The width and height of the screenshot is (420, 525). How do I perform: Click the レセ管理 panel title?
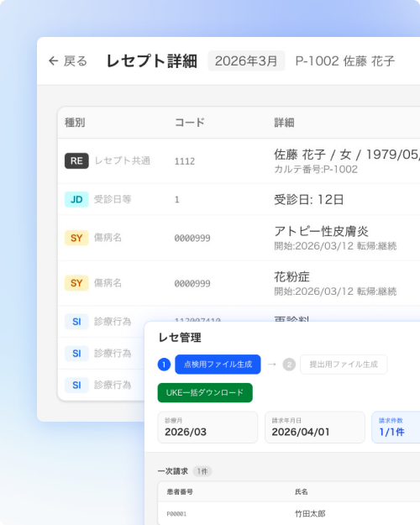pyautogui.click(x=180, y=338)
